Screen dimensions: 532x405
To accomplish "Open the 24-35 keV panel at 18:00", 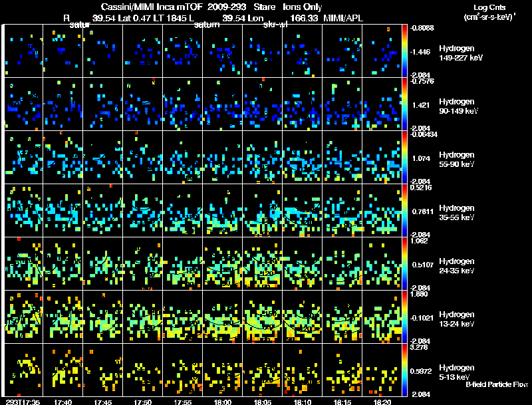I will pos(223,263).
